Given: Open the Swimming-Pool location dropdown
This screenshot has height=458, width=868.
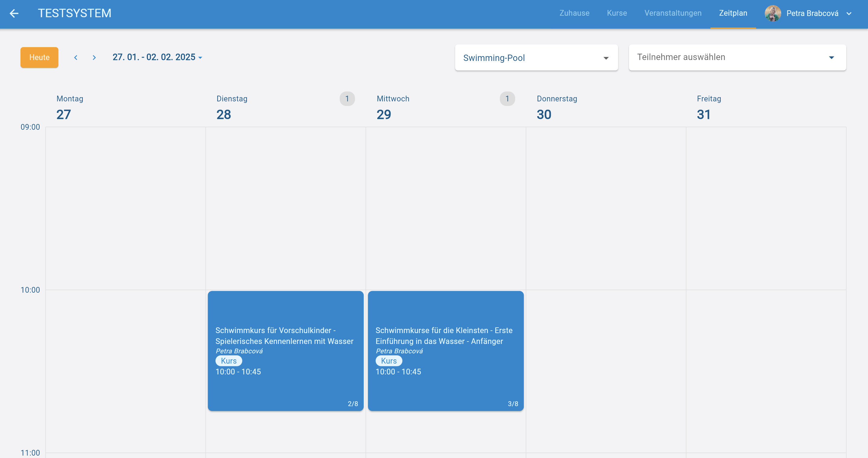Looking at the screenshot, I should [536, 58].
